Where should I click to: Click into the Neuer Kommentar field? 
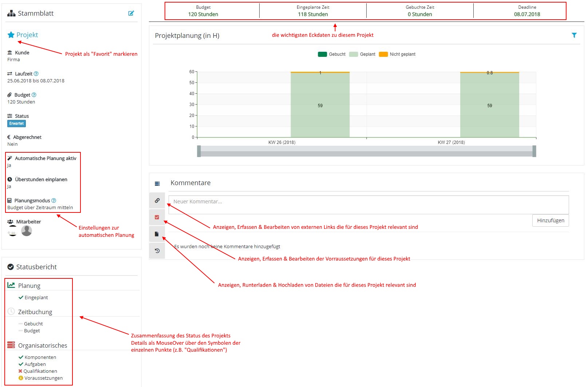[x=368, y=205]
